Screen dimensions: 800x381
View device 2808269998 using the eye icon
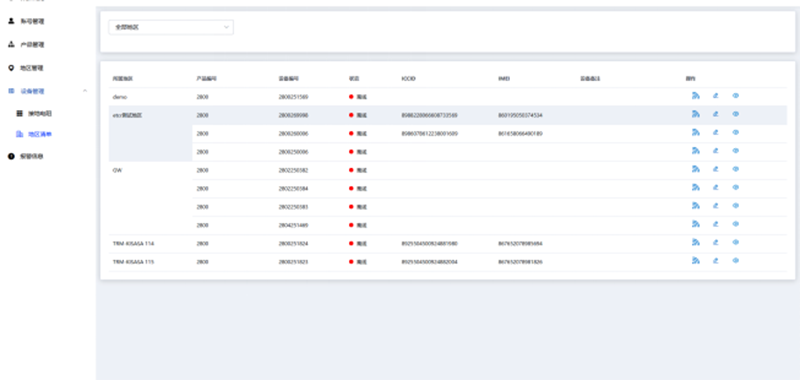(735, 114)
